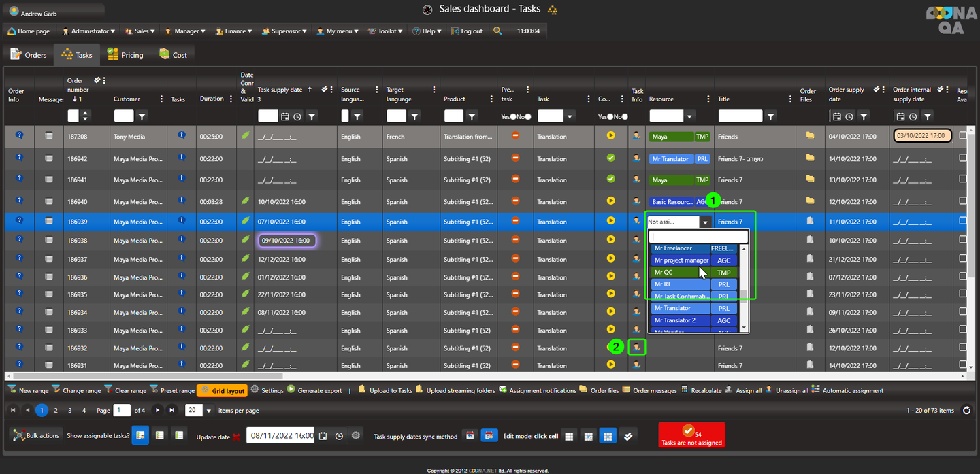The image size is (980, 474).
Task: Click the magnifier search icon in menu bar
Action: (x=497, y=31)
